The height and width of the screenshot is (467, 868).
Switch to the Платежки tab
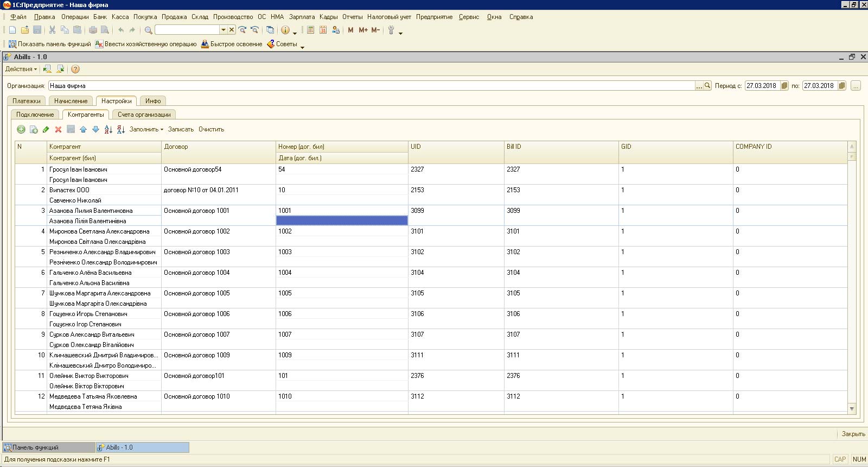[27, 101]
